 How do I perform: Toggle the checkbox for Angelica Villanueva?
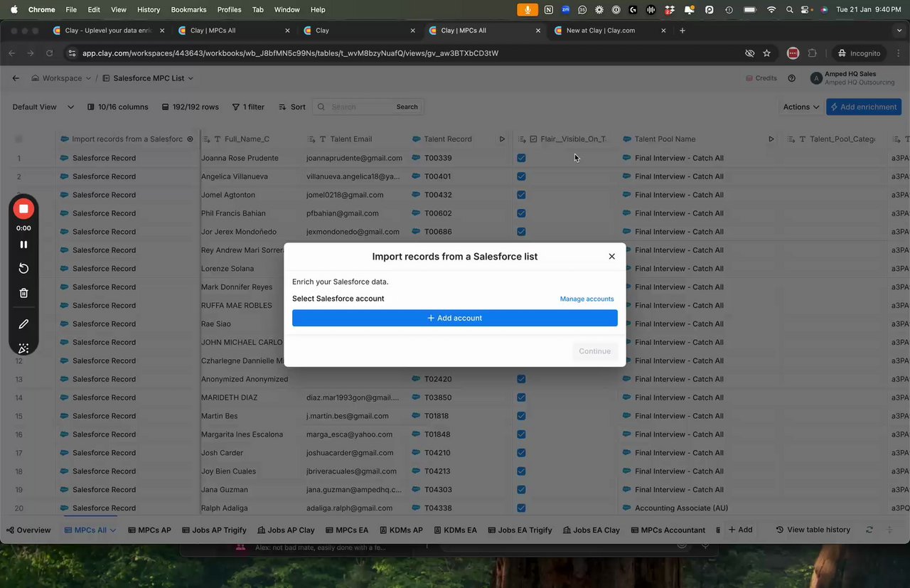coord(521,176)
